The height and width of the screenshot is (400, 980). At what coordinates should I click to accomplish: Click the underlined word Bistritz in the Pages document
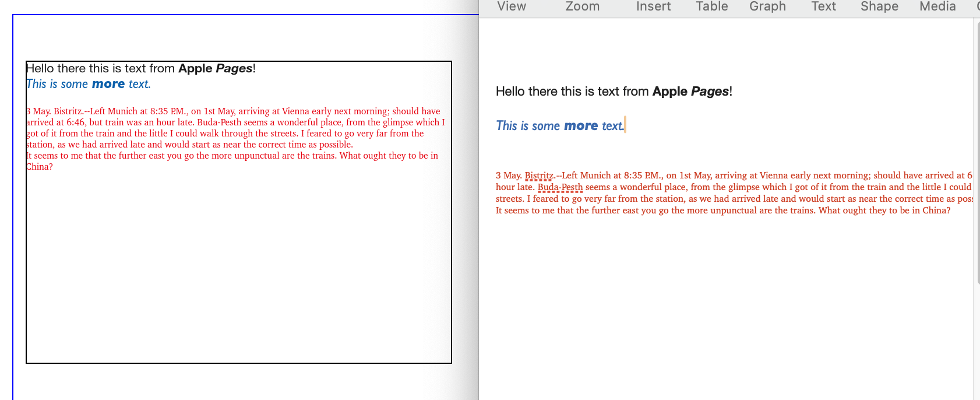[539, 176]
